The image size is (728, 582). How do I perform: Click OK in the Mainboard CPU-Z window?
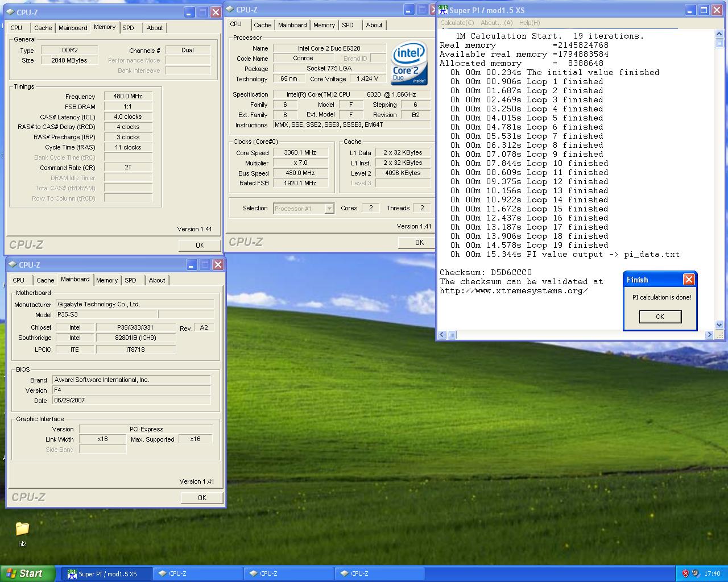[202, 497]
